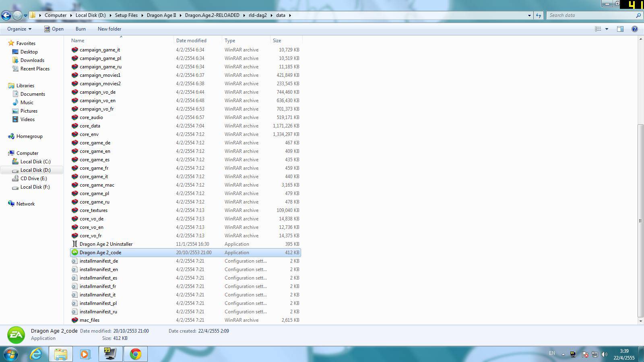Viewport: 644px width, 362px height.
Task: Select Libraries in the navigation pane
Action: pyautogui.click(x=25, y=86)
